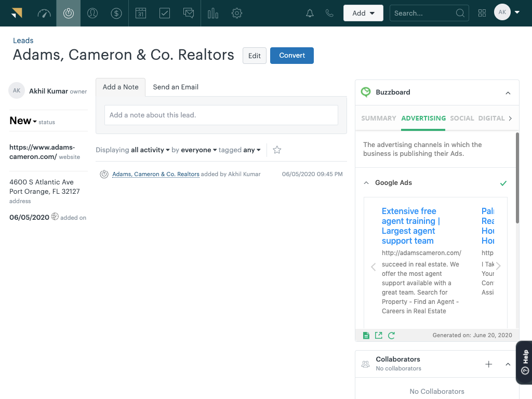Open the deals dollar icon
532x399 pixels.
coord(116,14)
